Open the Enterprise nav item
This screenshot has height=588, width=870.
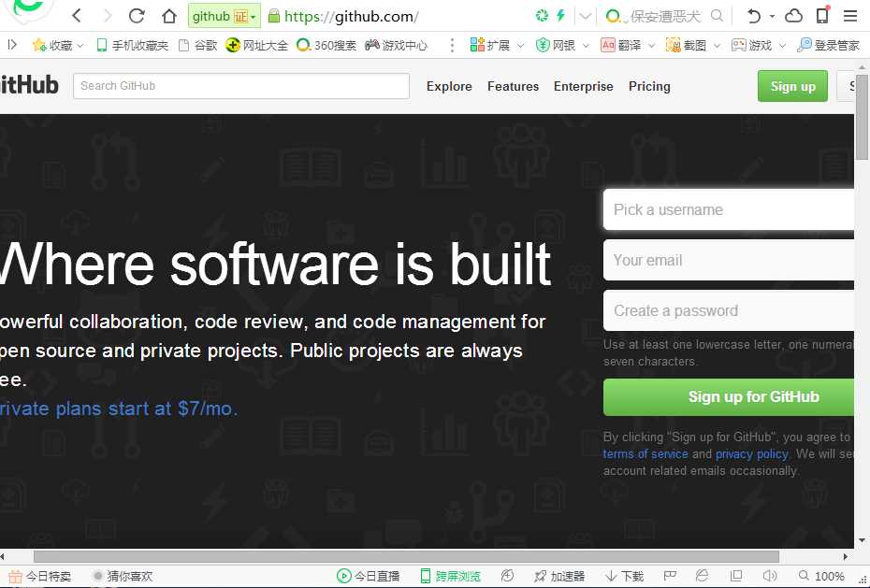tap(583, 86)
